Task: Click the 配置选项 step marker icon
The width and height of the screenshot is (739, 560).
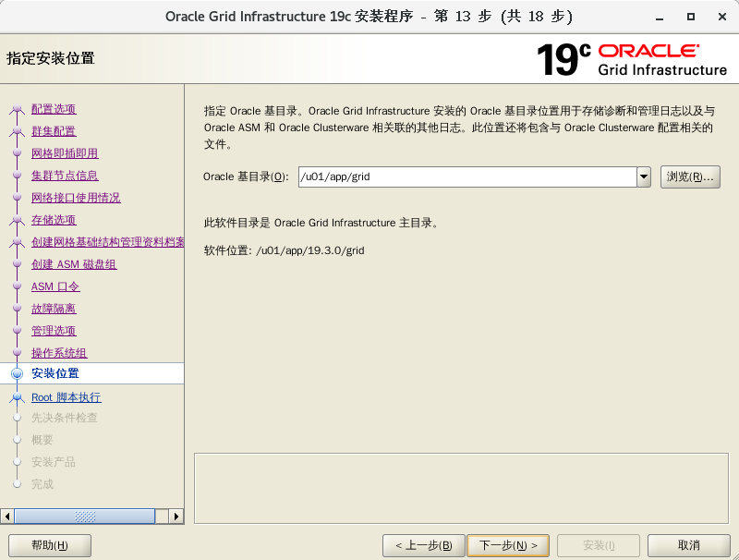Action: coord(17,109)
